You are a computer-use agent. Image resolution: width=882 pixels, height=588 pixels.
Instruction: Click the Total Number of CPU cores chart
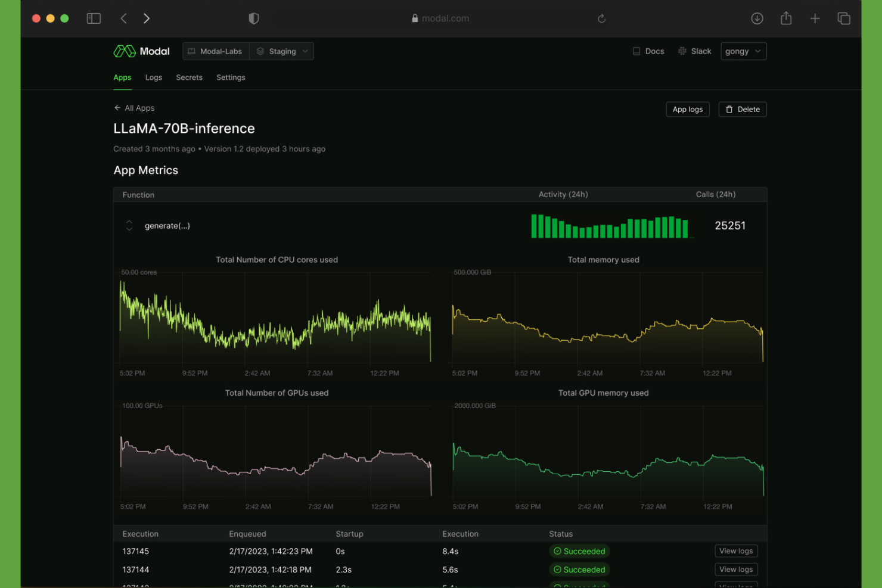275,318
